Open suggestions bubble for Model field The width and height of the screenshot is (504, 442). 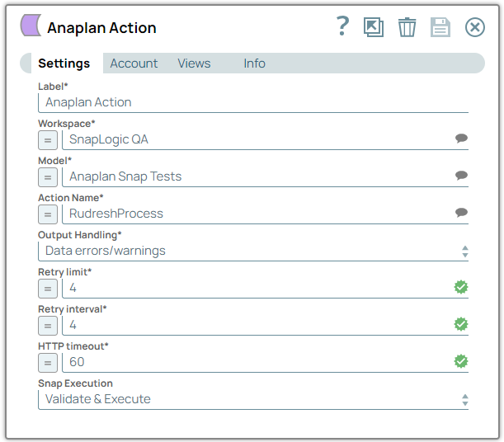click(461, 176)
